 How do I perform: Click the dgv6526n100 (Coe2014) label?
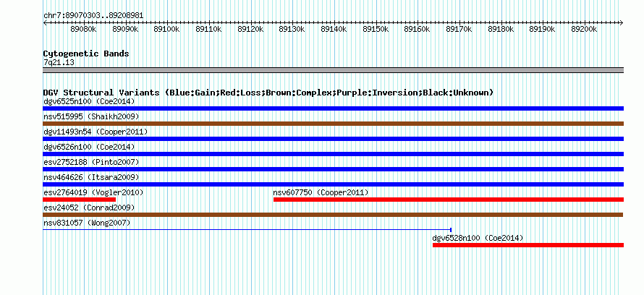point(89,147)
